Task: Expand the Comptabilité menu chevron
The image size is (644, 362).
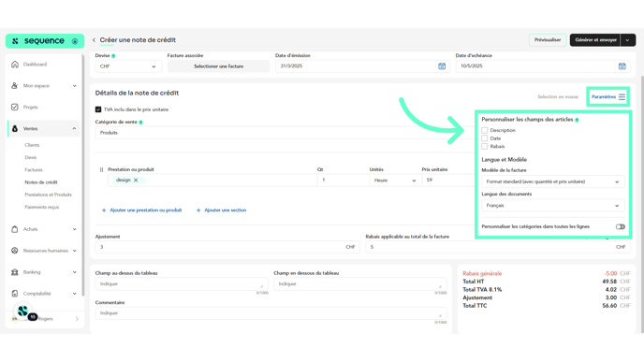Action: click(74, 294)
